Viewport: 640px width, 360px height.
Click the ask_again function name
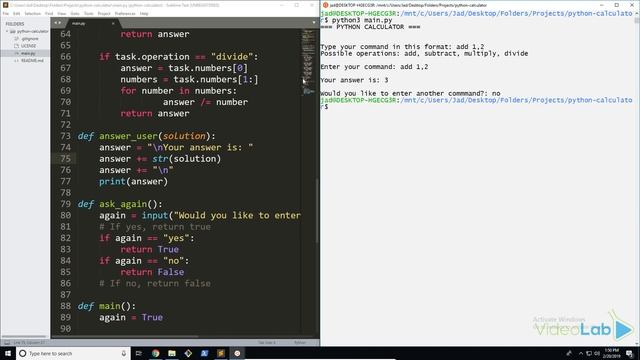pyautogui.click(x=123, y=204)
